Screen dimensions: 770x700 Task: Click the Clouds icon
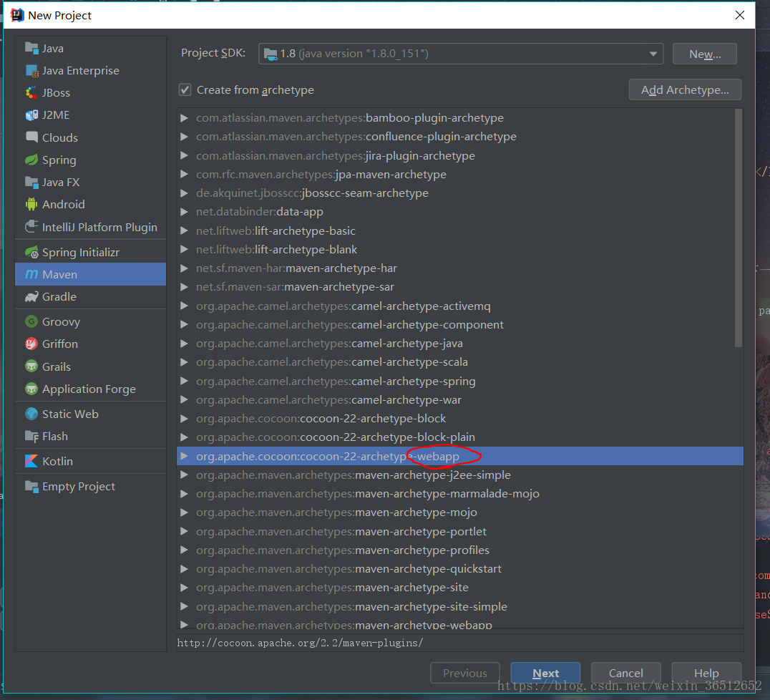(x=31, y=137)
